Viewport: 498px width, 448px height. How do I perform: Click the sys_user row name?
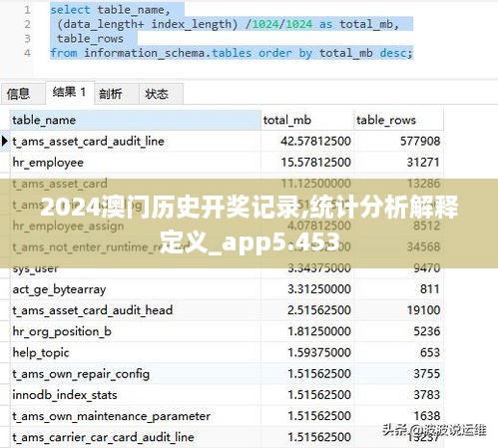click(x=35, y=268)
